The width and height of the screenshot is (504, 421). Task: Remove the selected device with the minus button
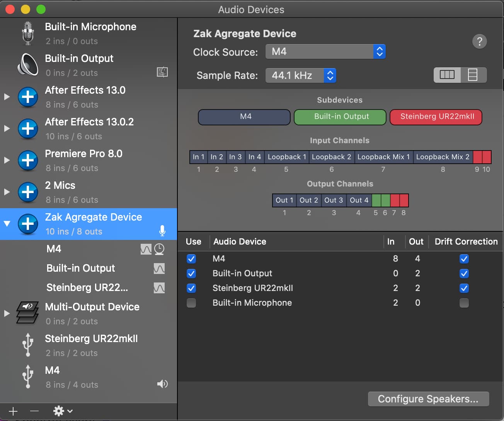[34, 411]
